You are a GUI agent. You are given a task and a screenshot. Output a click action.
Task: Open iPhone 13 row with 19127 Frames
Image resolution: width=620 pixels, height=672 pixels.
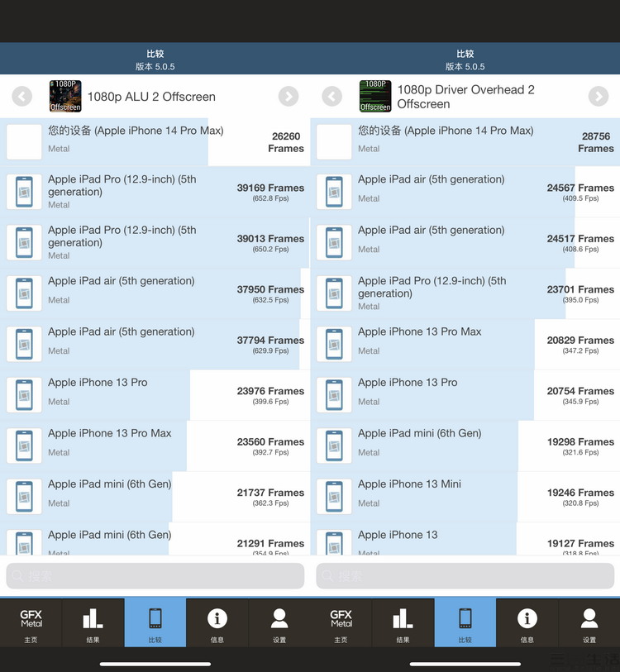click(x=465, y=539)
